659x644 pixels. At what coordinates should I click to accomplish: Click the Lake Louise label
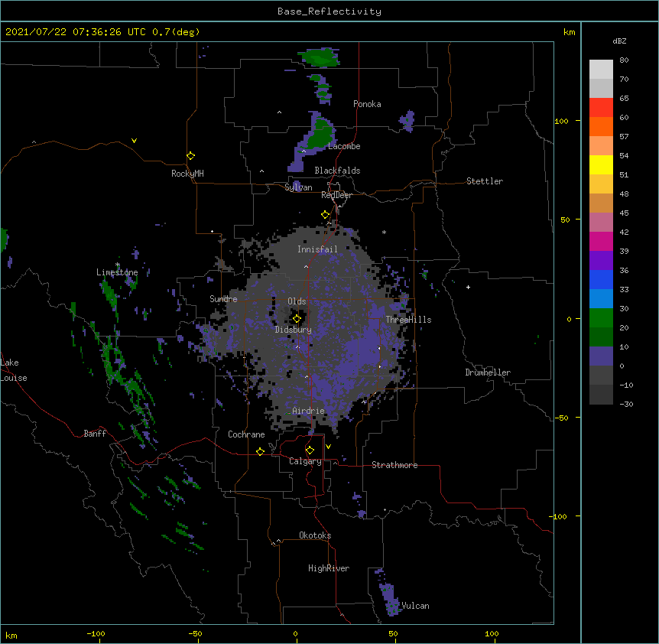tap(14, 370)
